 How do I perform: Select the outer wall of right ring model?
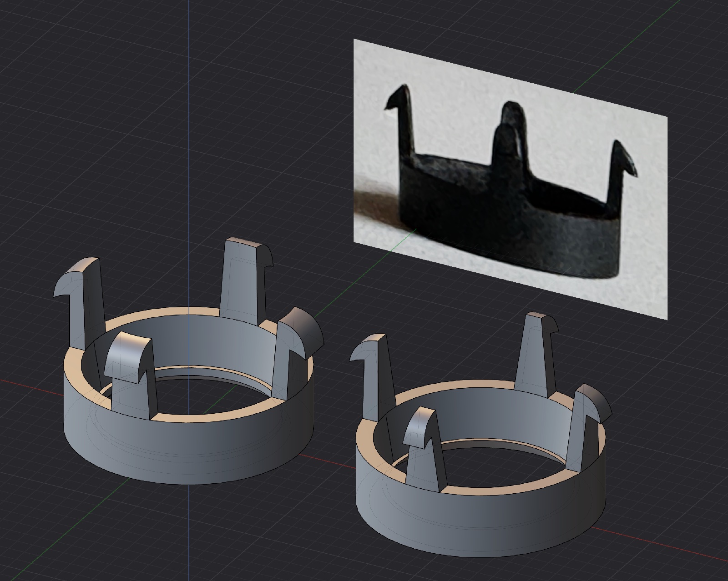(x=478, y=523)
